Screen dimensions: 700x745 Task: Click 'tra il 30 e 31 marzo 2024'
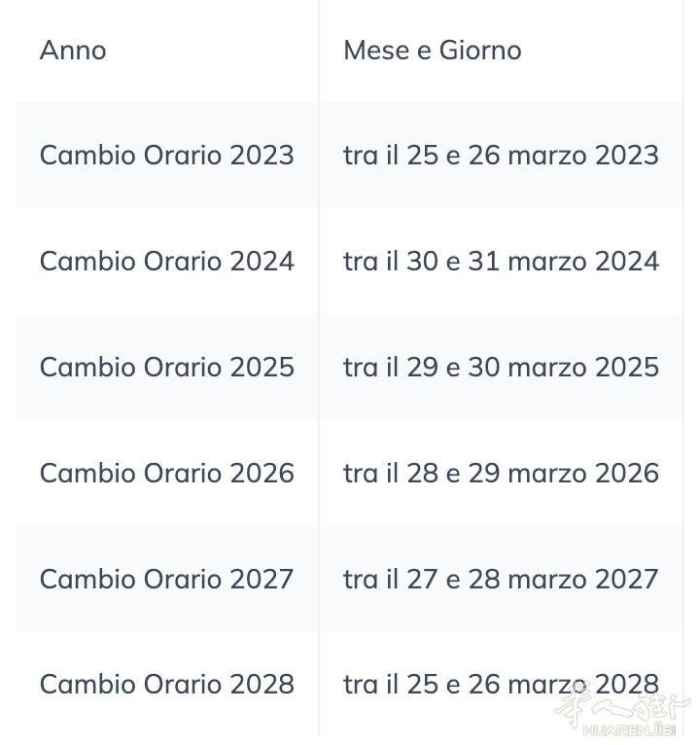click(x=501, y=262)
